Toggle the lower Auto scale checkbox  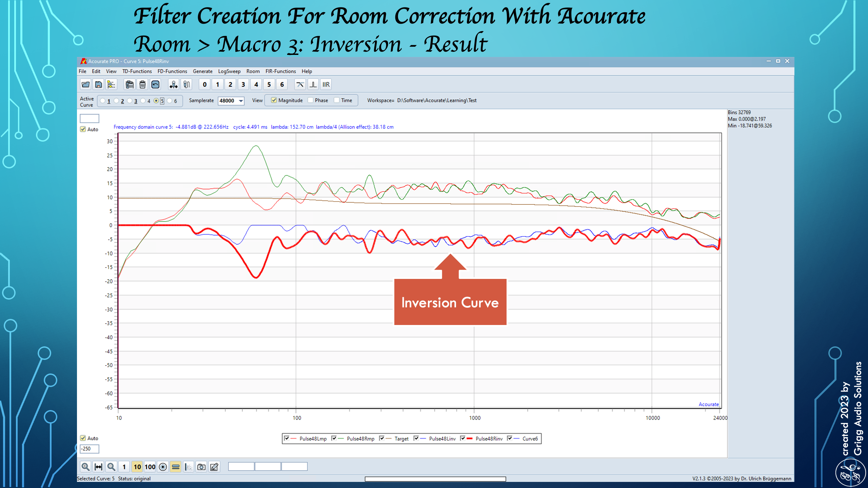[83, 438]
